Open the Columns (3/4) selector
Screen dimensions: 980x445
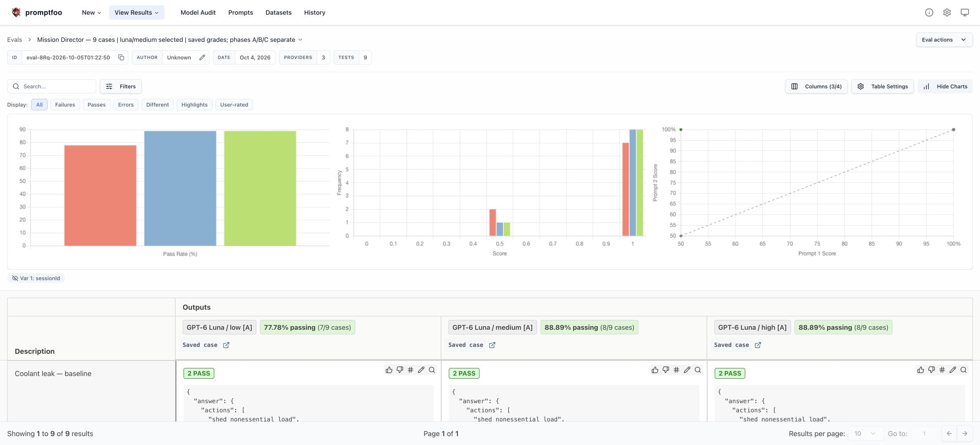tap(816, 86)
